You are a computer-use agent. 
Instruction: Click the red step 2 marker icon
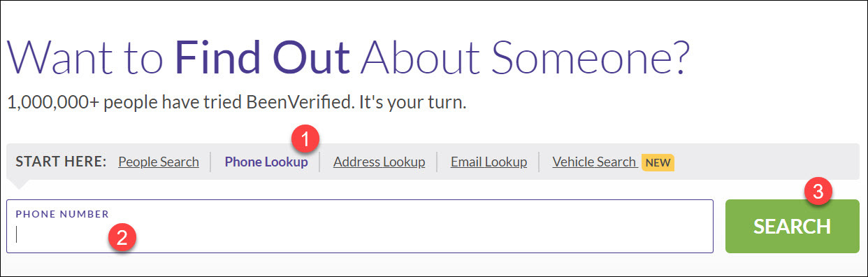tap(122, 237)
